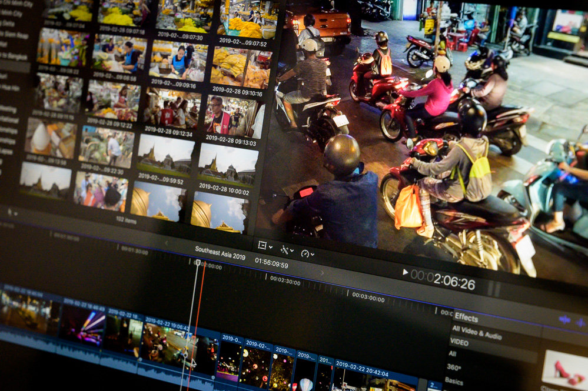Click the 00:02:00:00 mark on the ruler
This screenshot has width=588, height=391.
(x=208, y=266)
